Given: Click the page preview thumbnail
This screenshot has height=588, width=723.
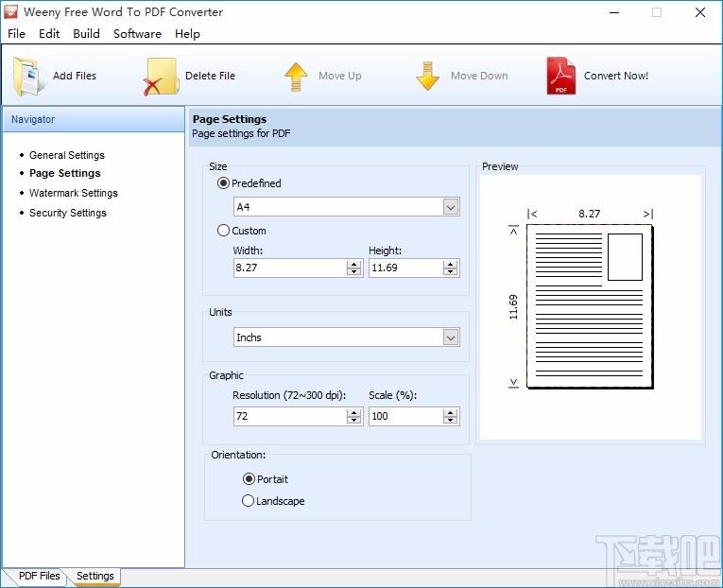Looking at the screenshot, I should 590,306.
